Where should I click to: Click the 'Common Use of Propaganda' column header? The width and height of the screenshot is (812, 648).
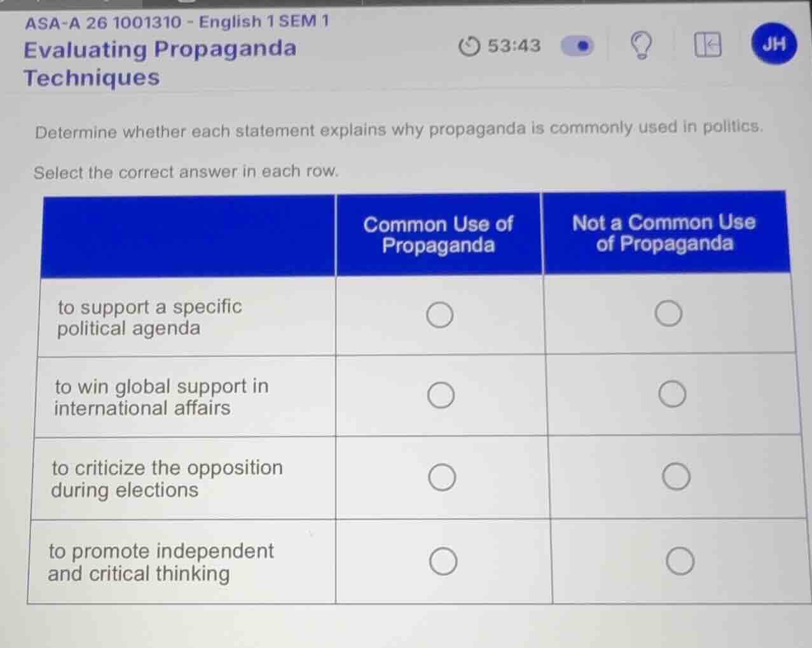pyautogui.click(x=438, y=234)
